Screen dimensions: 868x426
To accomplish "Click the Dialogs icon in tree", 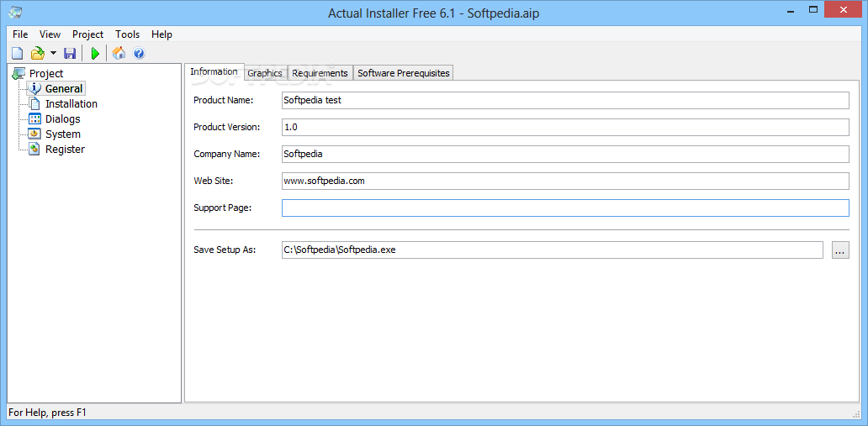I will 34,119.
